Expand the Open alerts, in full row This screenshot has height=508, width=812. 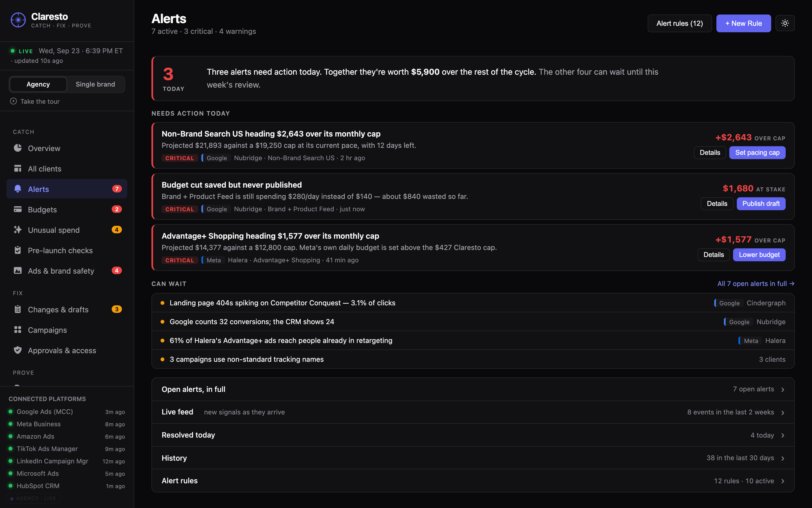(x=473, y=389)
